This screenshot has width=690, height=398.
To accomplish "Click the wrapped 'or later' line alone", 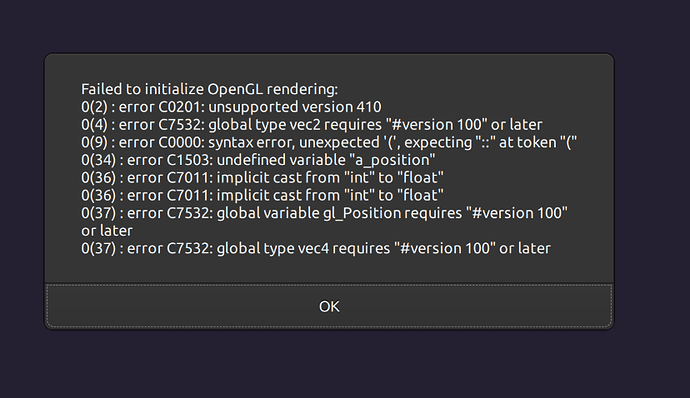I will coord(107,231).
